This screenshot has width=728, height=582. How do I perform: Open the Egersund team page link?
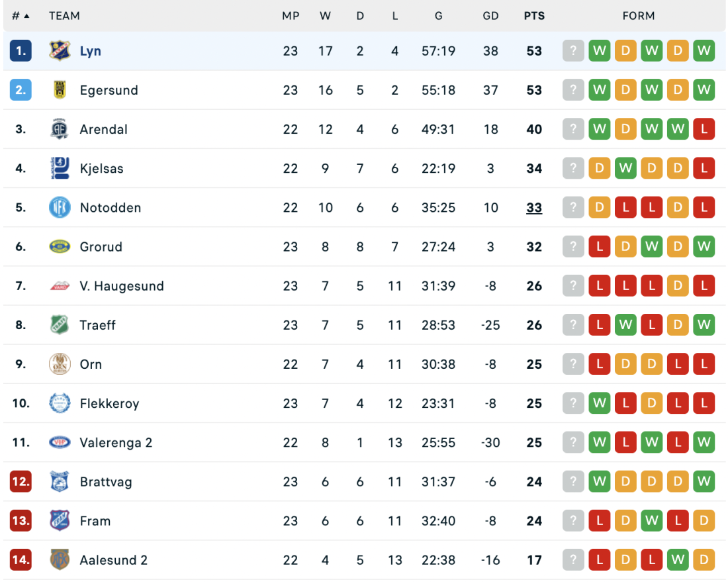click(109, 90)
